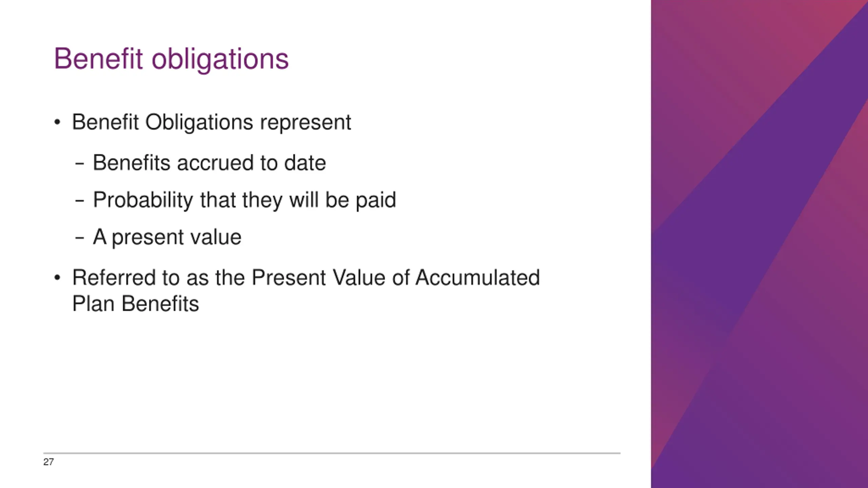Click the word "represent" in the first bullet
Image resolution: width=868 pixels, height=488 pixels.
pyautogui.click(x=305, y=122)
